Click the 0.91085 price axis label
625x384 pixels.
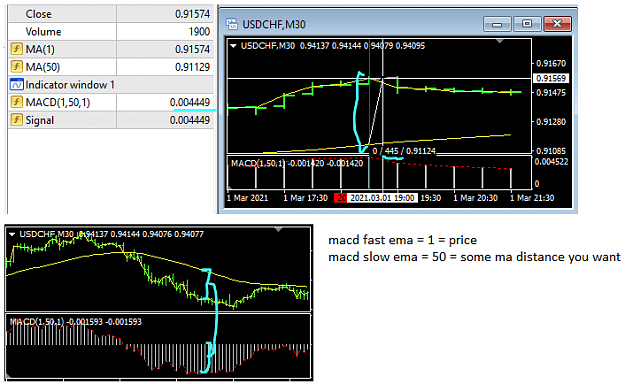point(551,151)
